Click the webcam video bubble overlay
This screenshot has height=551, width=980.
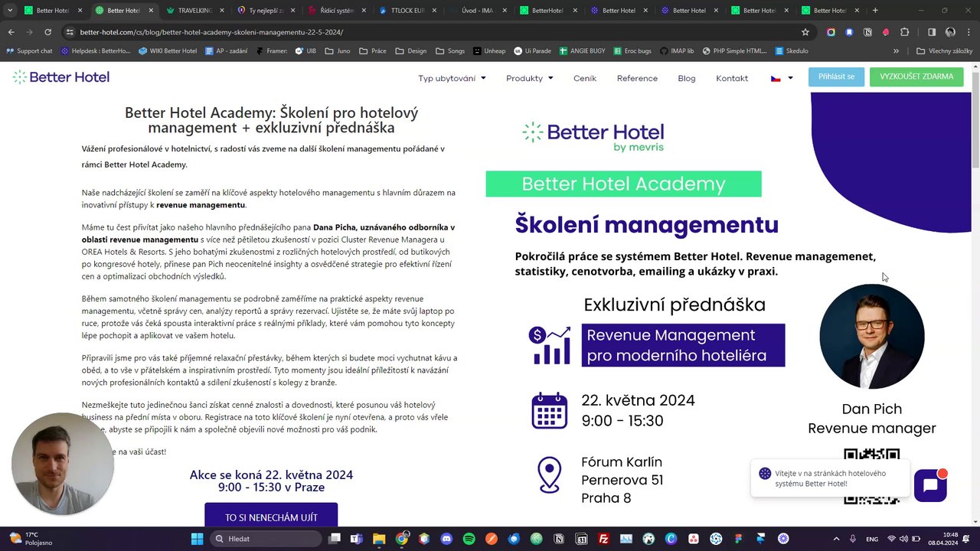(x=63, y=465)
